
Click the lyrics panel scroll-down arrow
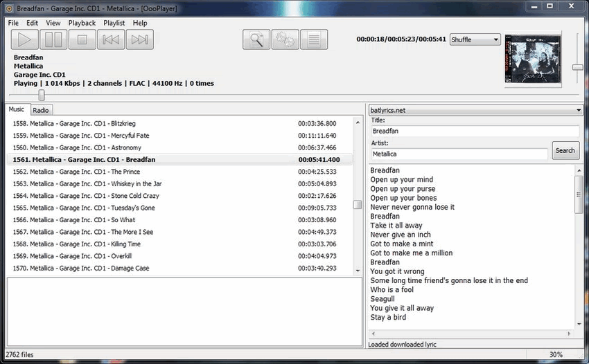[x=579, y=324]
